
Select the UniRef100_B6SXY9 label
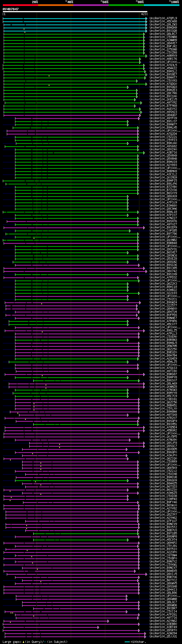[x=163, y=193]
